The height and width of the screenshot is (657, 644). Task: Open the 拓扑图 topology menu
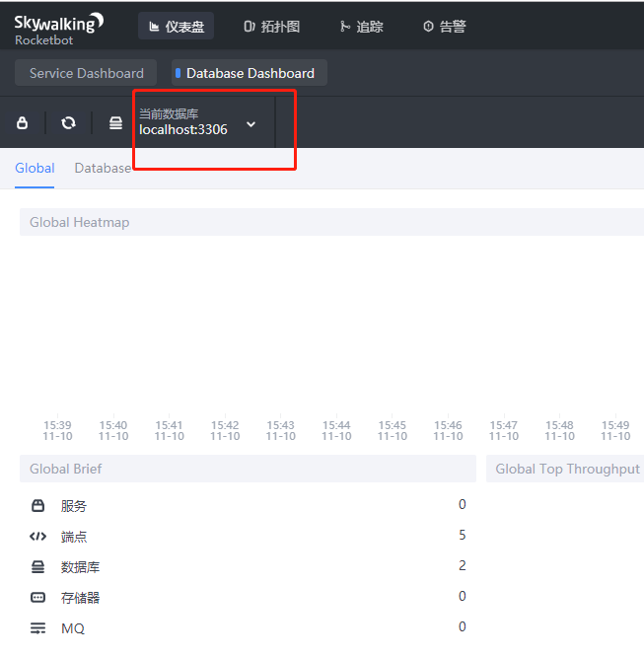(272, 27)
